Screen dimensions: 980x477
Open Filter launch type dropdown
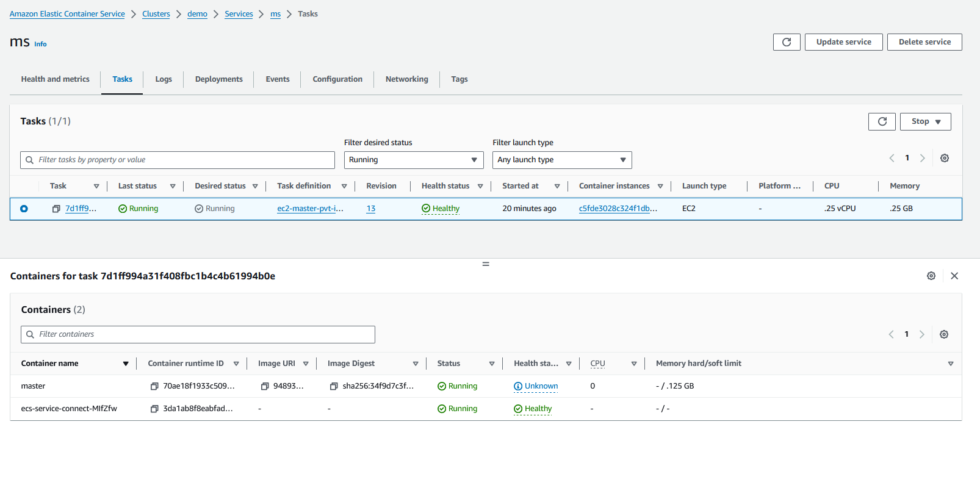[562, 160]
